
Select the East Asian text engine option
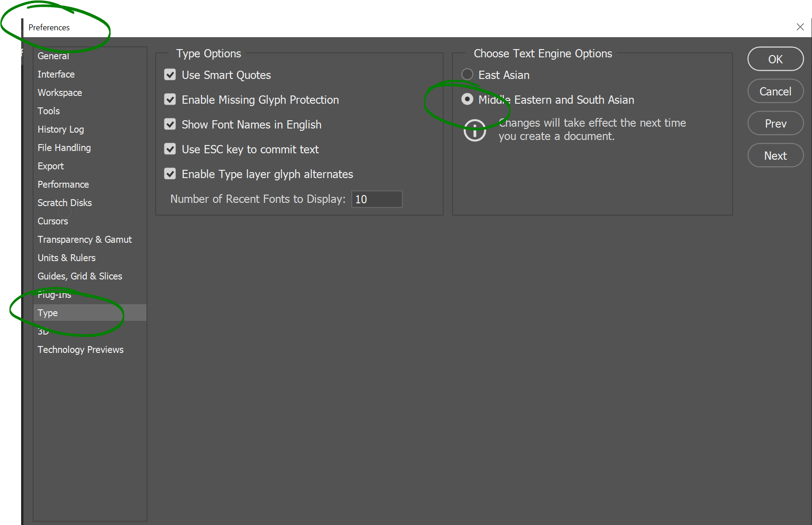click(x=467, y=74)
